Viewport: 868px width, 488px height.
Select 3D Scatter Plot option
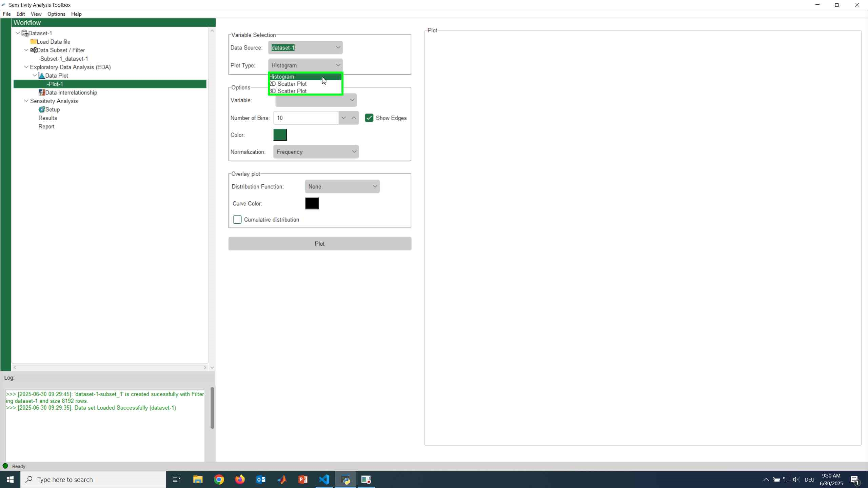point(305,91)
